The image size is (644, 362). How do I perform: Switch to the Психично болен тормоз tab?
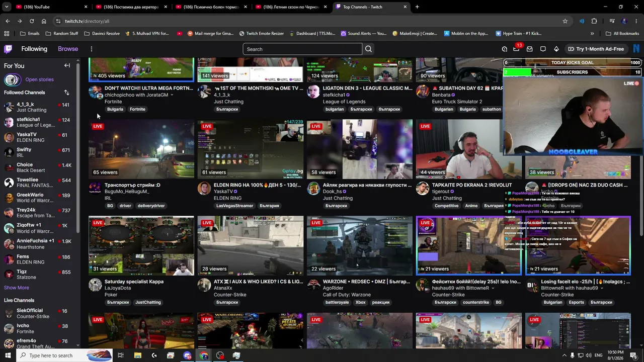210,7
